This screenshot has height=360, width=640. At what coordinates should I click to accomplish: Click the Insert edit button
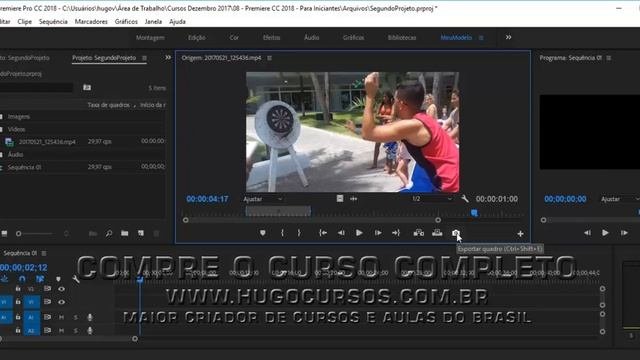[x=418, y=233]
